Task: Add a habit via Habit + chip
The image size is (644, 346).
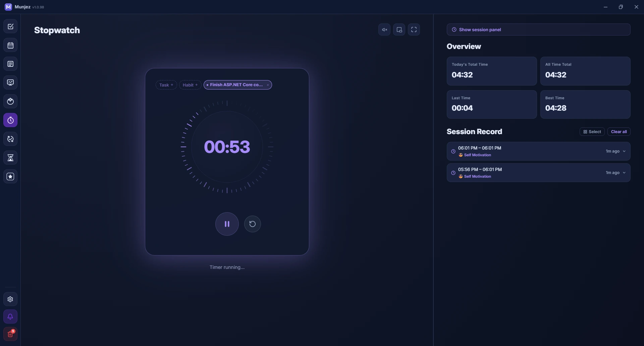Action: 190,85
